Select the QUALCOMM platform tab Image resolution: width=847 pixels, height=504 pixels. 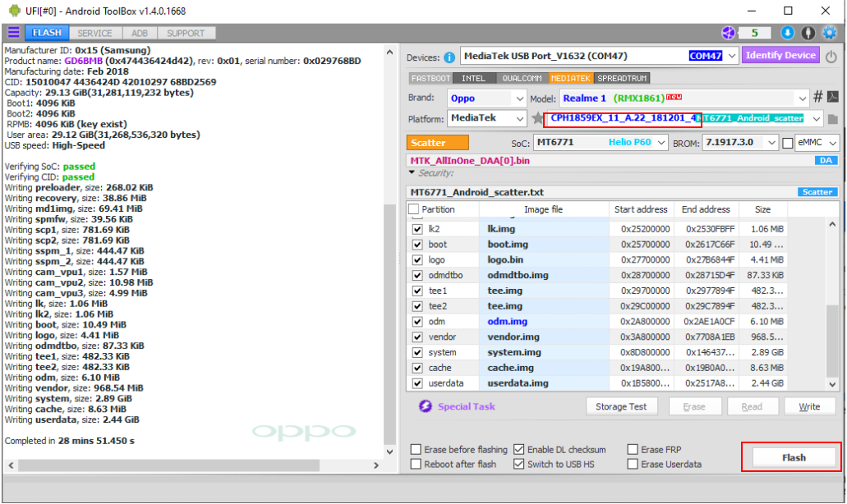tap(522, 78)
